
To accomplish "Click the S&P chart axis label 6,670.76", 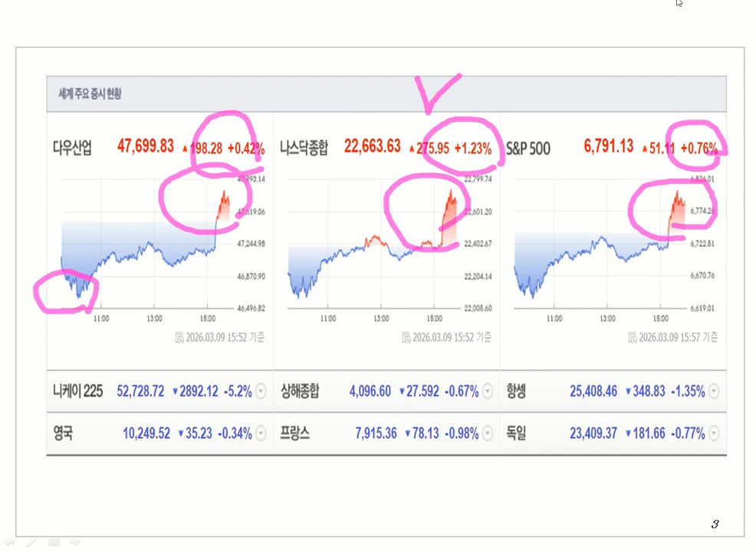I will (702, 276).
